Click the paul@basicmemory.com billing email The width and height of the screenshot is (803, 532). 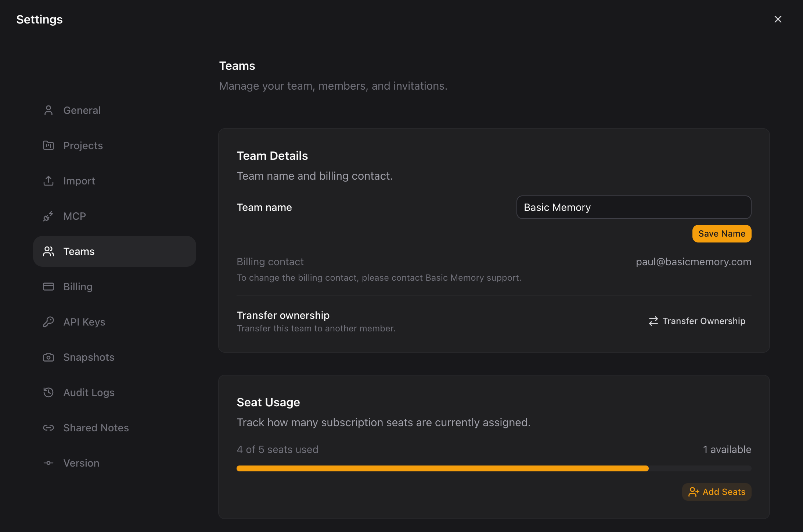coord(694,262)
